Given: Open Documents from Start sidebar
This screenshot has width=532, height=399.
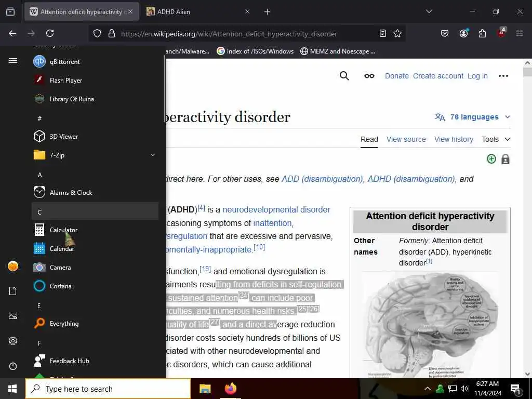Looking at the screenshot, I should click(x=13, y=291).
